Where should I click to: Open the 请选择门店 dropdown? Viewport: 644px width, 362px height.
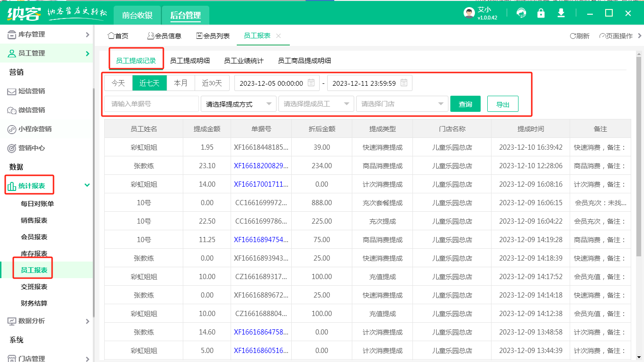pyautogui.click(x=402, y=104)
